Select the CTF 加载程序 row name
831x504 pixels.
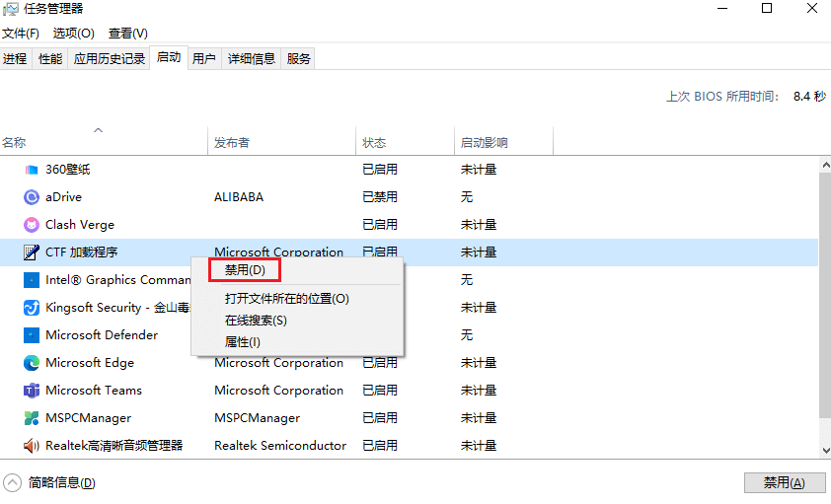tap(82, 252)
